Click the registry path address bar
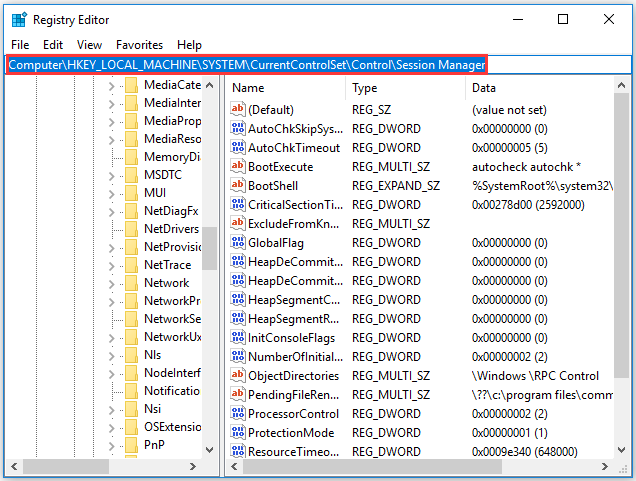636x481 pixels. pyautogui.click(x=318, y=65)
